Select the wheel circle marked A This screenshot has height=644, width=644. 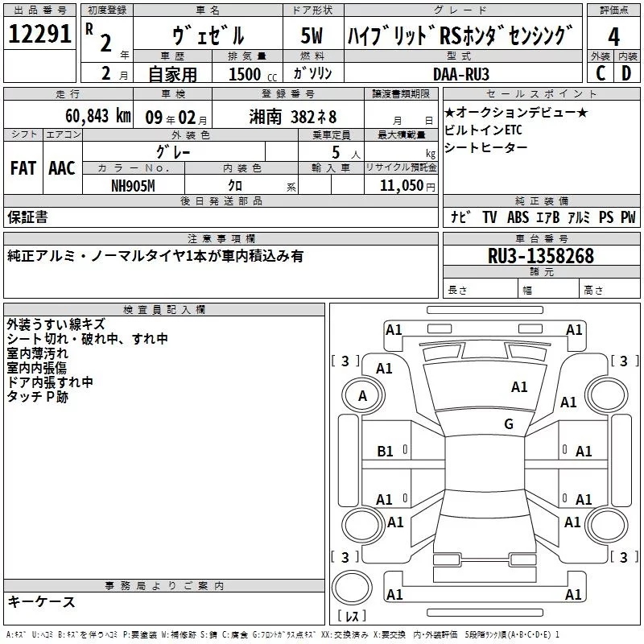point(363,396)
